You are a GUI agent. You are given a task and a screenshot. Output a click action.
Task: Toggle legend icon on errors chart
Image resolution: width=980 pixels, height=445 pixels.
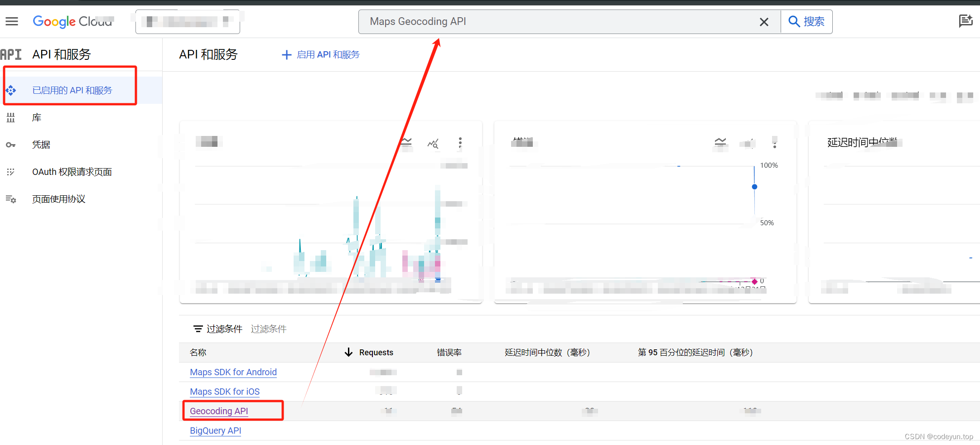[x=720, y=143]
